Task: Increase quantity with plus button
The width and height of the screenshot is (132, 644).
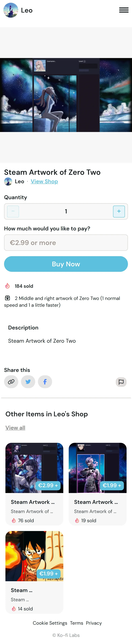Action: (119, 211)
